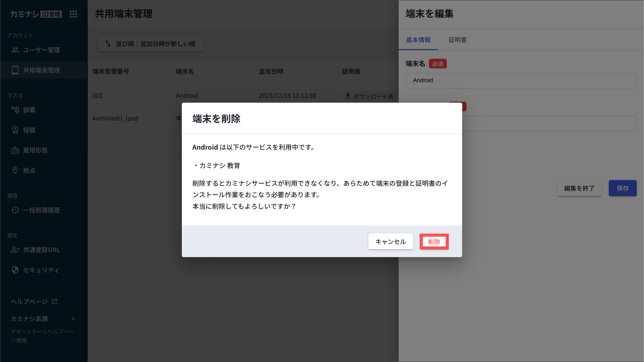Viewport: 644px width, 362px height.
Task: Click the 拠点 location pin icon
Action: tap(15, 170)
